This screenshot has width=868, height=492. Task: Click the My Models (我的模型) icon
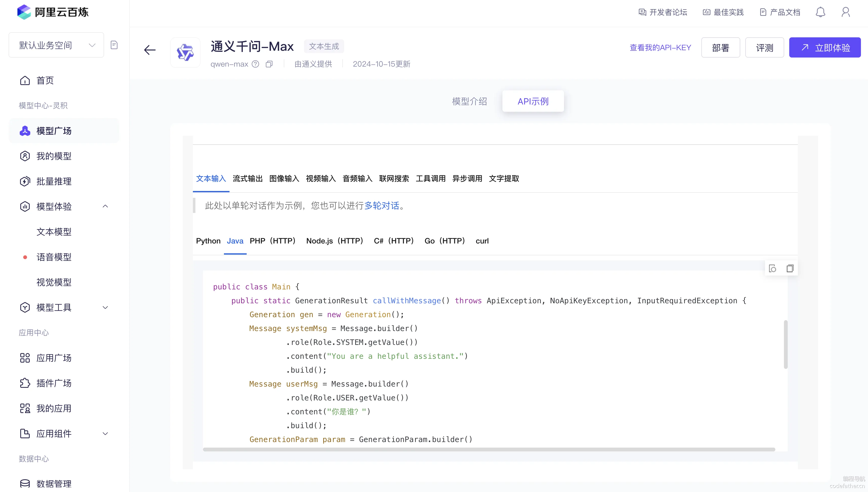[25, 156]
